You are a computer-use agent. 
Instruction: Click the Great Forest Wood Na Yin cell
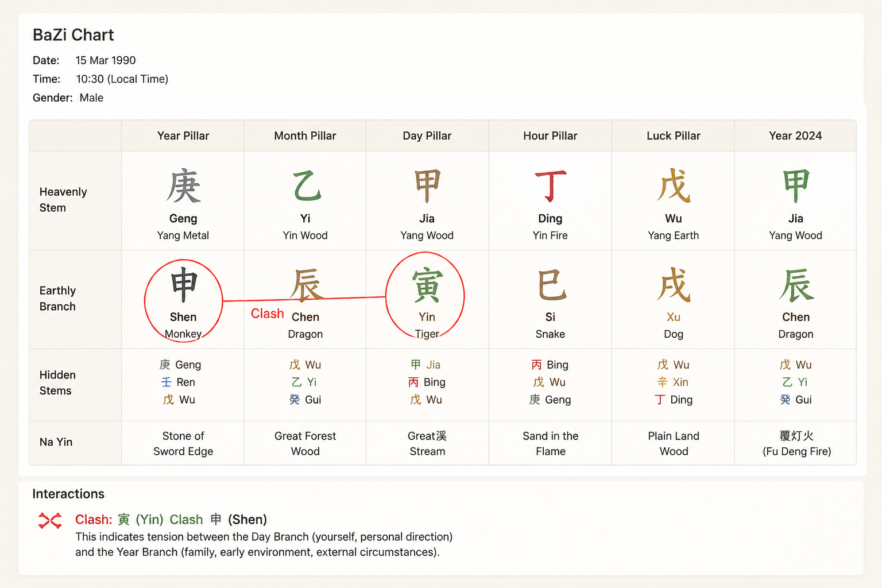[305, 443]
